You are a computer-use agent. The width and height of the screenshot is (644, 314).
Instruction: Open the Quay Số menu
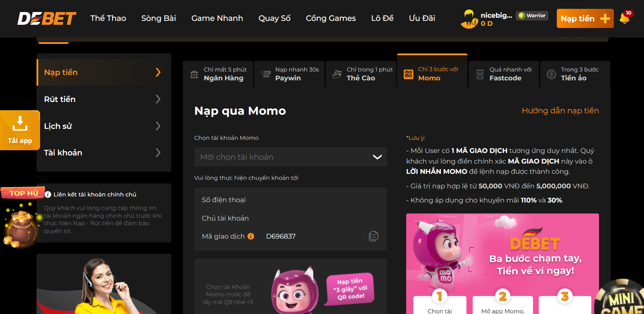pos(274,18)
